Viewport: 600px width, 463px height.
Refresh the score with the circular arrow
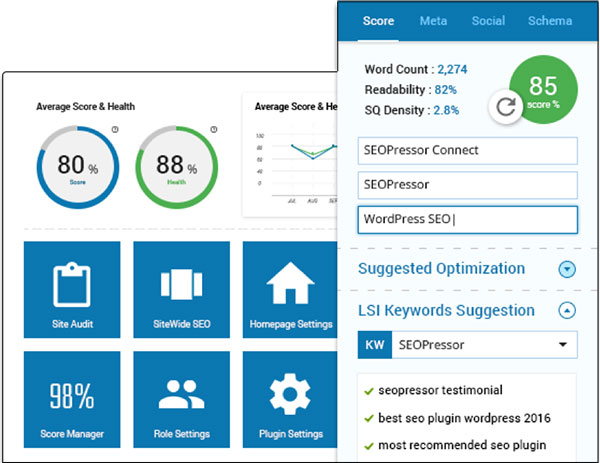pos(505,107)
